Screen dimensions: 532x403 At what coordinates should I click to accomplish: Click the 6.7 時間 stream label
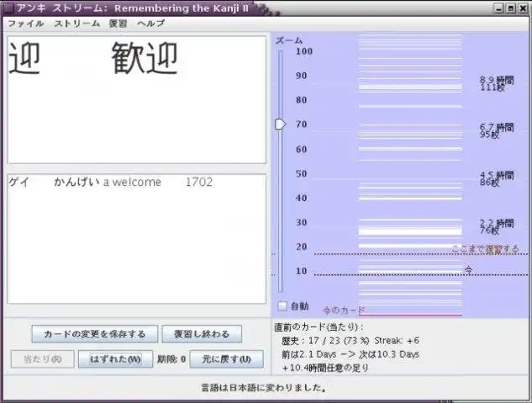click(x=497, y=127)
